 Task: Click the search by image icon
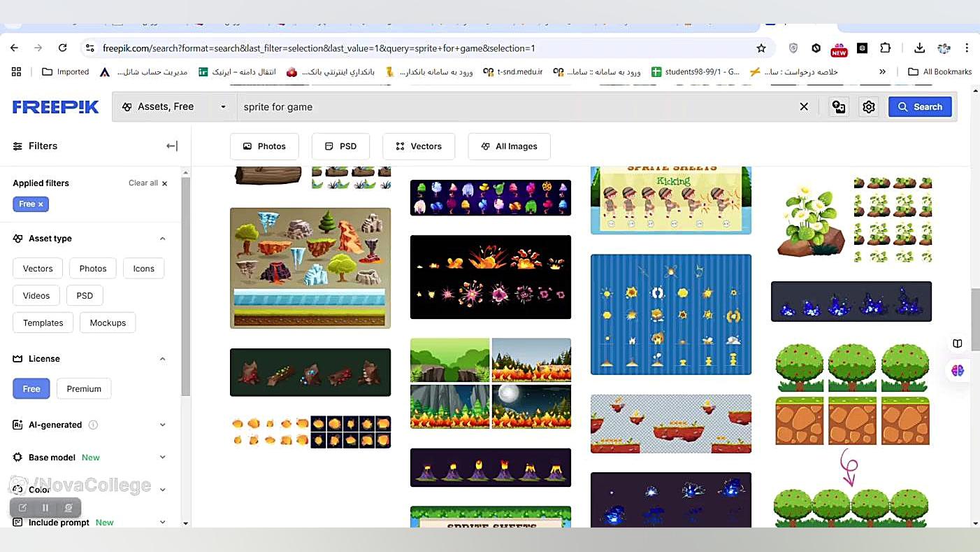[x=839, y=107]
